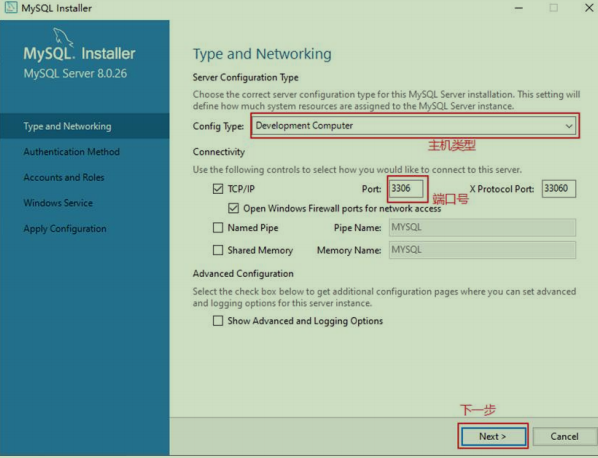Click the "Config Type:" label
598x458 pixels.
point(218,126)
